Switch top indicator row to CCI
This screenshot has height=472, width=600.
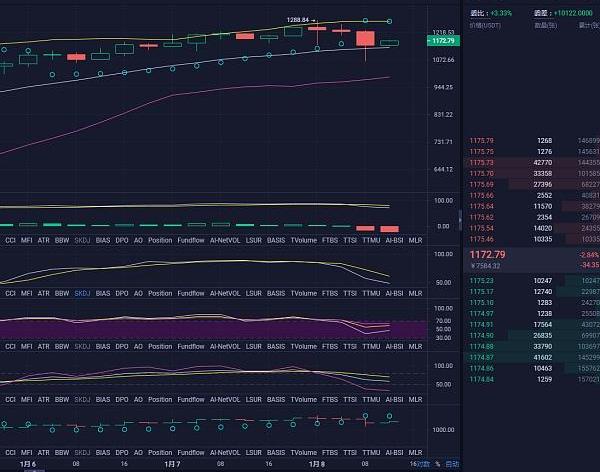11,240
